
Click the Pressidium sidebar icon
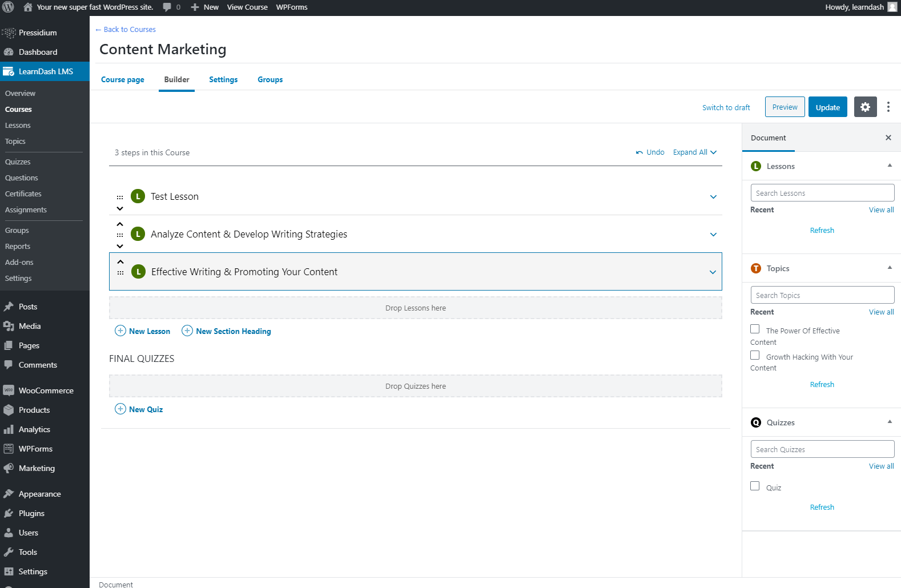pos(9,33)
